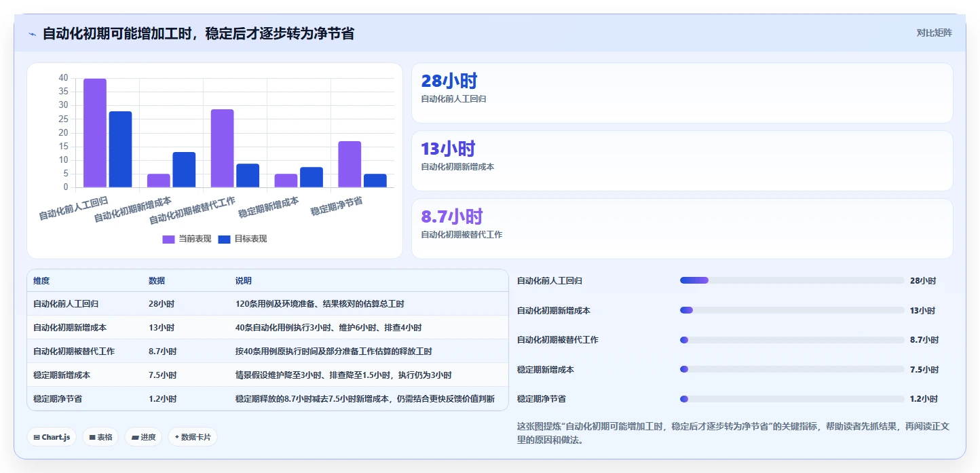Click the 说明 table column header
The height and width of the screenshot is (473, 980).
coord(244,281)
